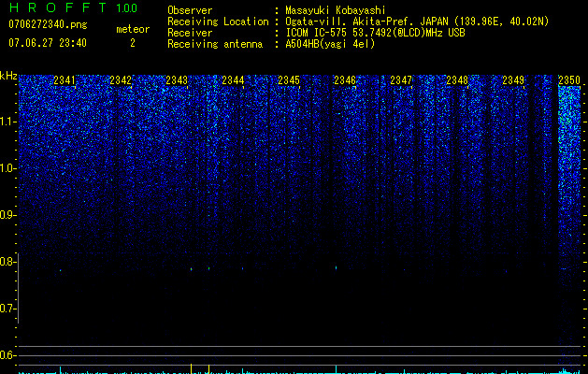Screen dimensions: 588x374
Task: Click the 2345 time marker
Action: click(x=289, y=80)
